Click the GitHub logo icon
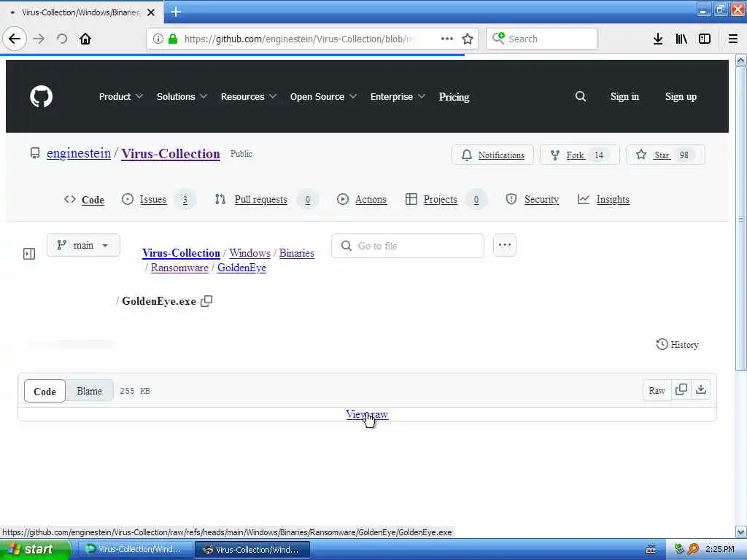The image size is (747, 560). (42, 97)
